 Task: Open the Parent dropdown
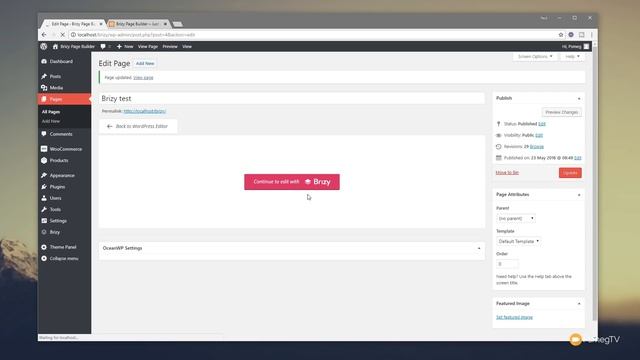[516, 218]
